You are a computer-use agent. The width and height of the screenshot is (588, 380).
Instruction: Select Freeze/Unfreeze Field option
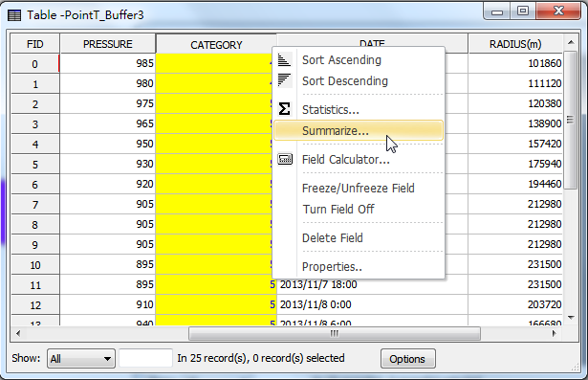(x=359, y=189)
